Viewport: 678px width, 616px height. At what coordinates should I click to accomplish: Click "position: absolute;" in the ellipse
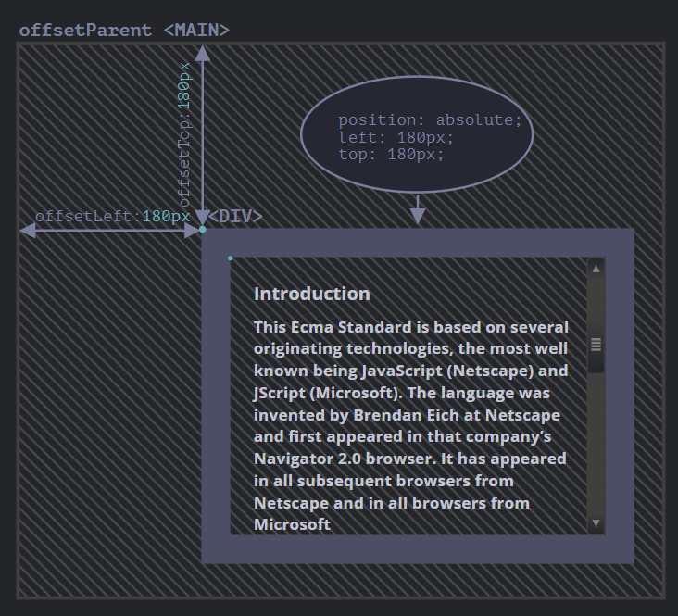click(430, 119)
